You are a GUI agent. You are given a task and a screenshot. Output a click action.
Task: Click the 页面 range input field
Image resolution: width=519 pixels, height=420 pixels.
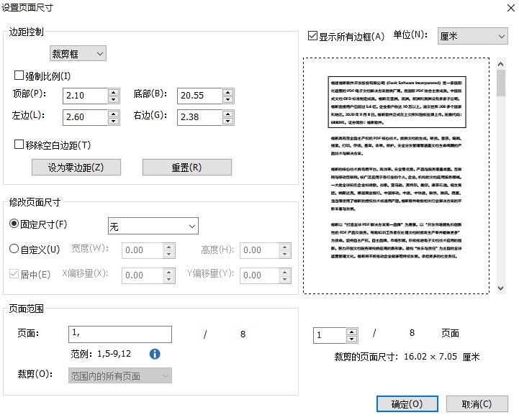(120, 334)
